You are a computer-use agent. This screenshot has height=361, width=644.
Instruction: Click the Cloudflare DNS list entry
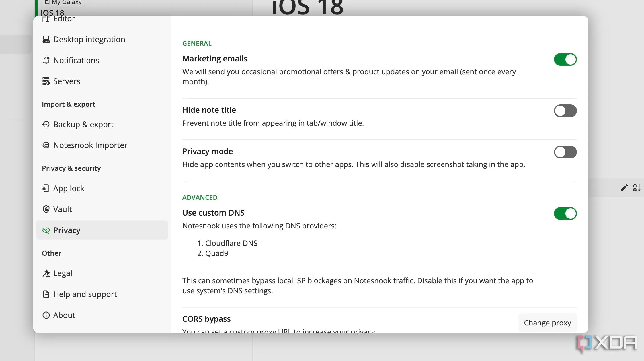231,243
